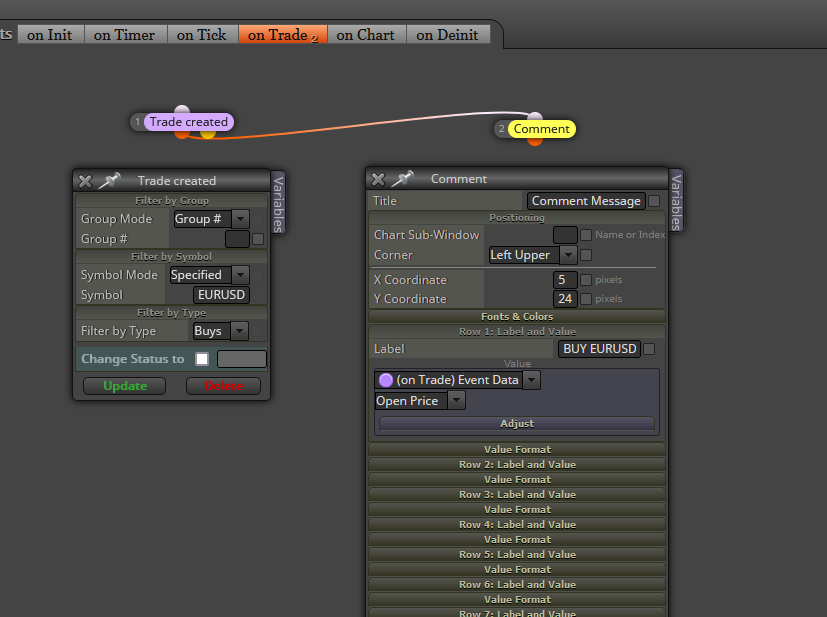Screen dimensions: 827x617
Task: Toggle the checkbox next to Group # field
Action: [258, 239]
